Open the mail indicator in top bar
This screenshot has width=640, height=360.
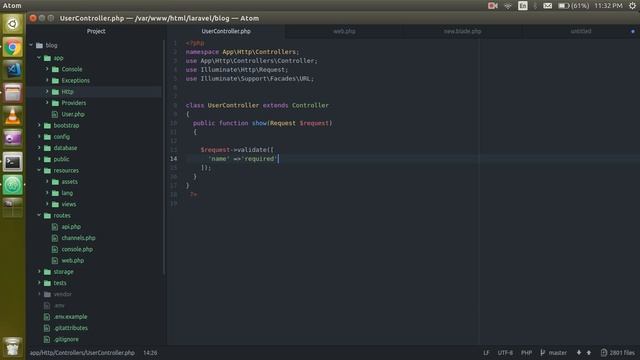coord(547,6)
